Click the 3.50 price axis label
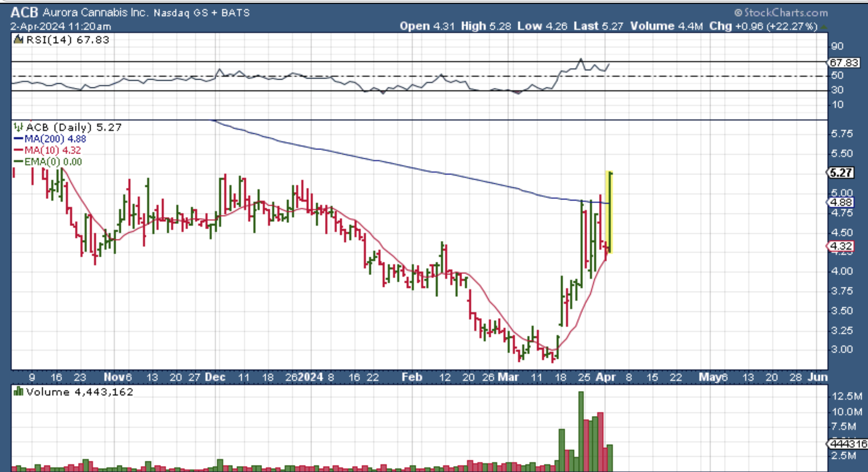This screenshot has height=472, width=868. tap(842, 311)
